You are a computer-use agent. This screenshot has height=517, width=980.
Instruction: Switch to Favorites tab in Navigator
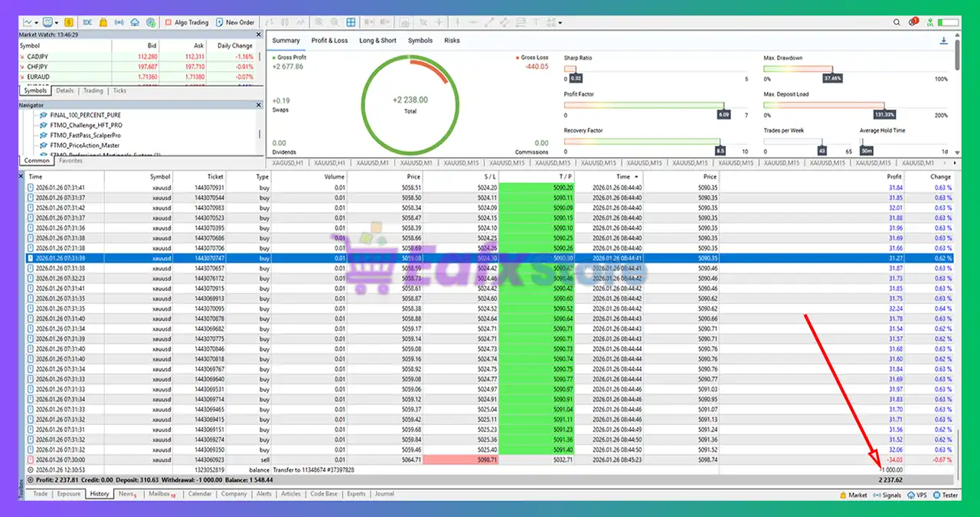pos(70,161)
